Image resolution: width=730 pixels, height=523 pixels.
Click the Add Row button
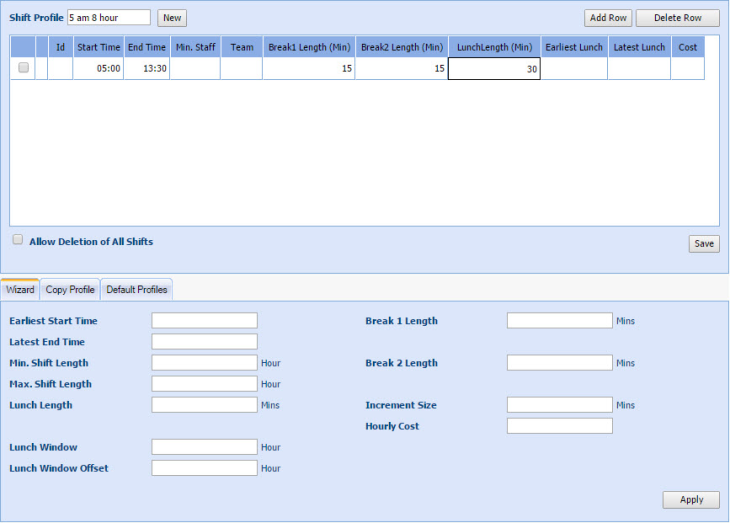tap(608, 18)
